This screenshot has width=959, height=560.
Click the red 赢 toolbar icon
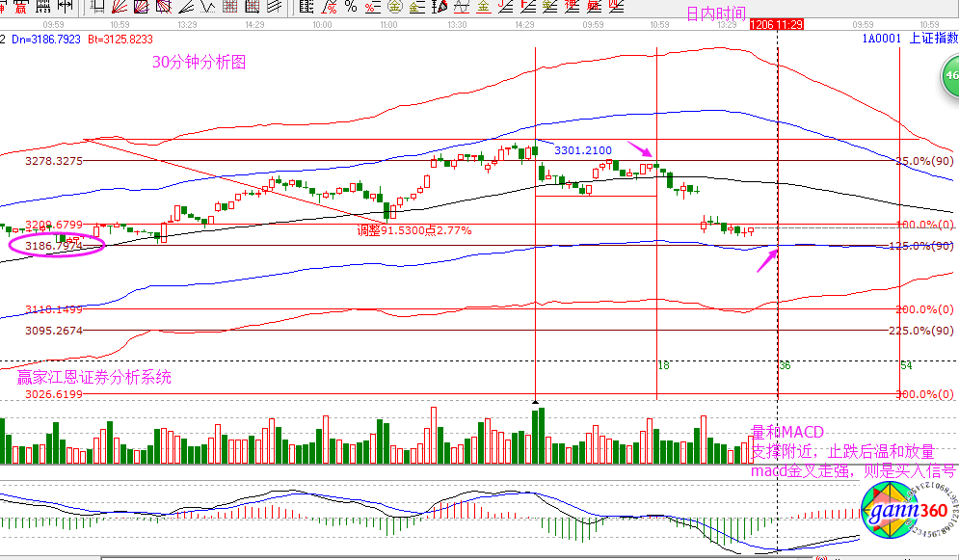click(x=20, y=7)
